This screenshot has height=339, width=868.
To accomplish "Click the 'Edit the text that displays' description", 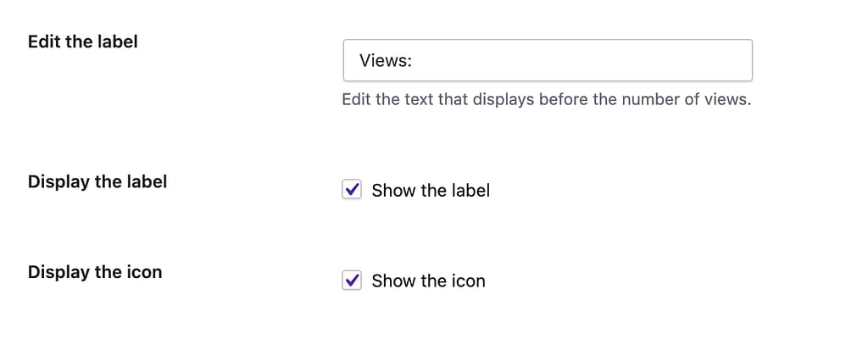I will coord(546,100).
